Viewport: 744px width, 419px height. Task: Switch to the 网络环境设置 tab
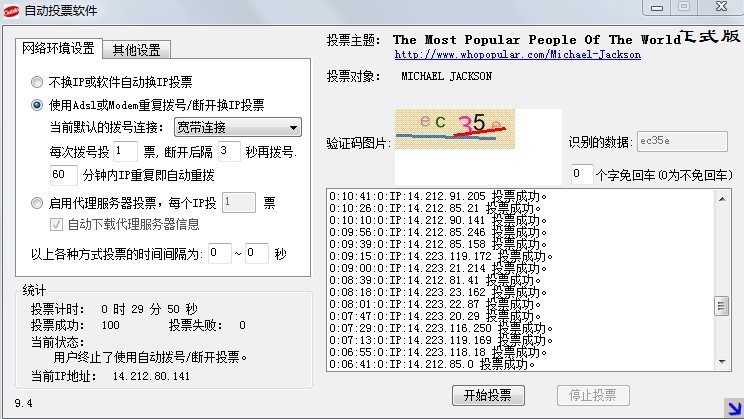click(x=58, y=48)
